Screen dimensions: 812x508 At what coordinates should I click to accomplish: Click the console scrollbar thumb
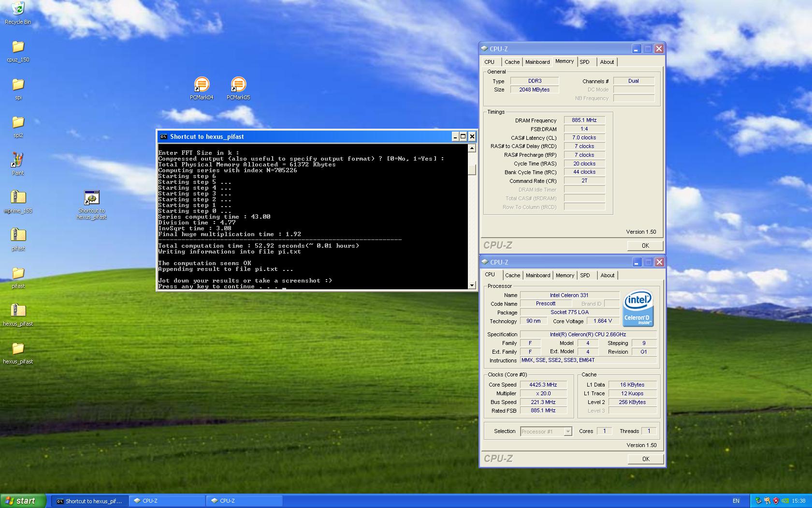[x=472, y=169]
